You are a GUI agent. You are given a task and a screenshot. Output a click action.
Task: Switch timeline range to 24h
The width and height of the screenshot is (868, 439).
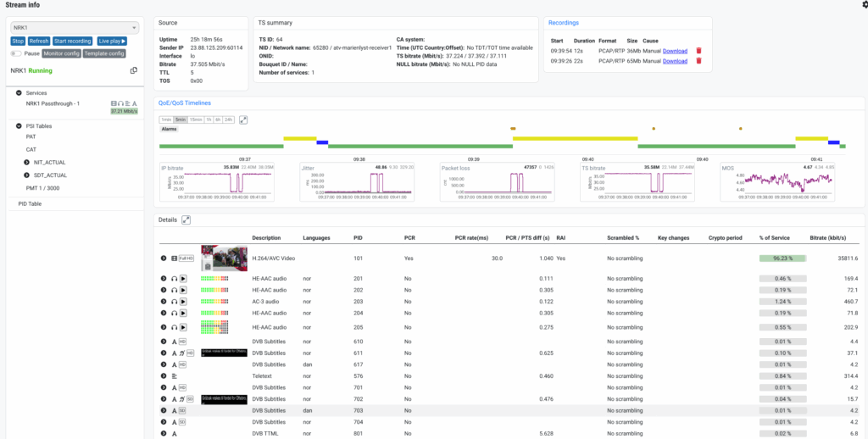click(x=229, y=120)
